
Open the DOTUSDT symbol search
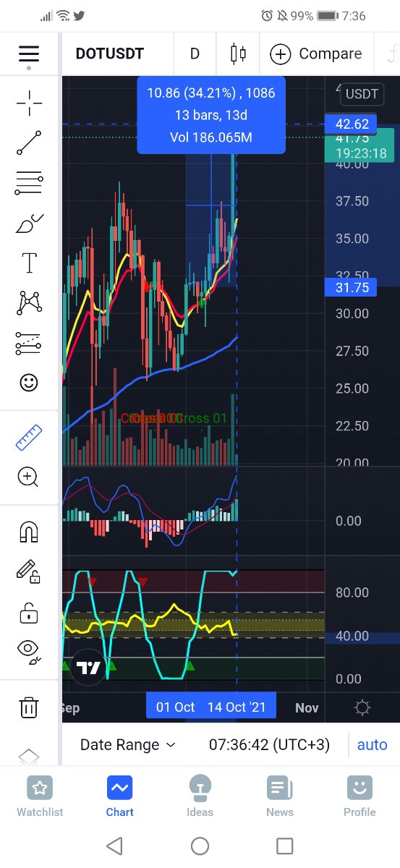pos(110,54)
